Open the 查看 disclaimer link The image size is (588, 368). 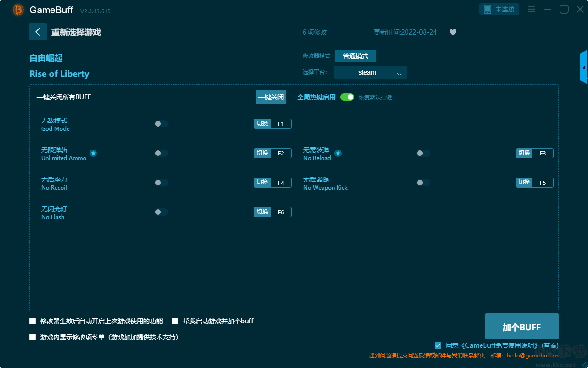[550, 345]
